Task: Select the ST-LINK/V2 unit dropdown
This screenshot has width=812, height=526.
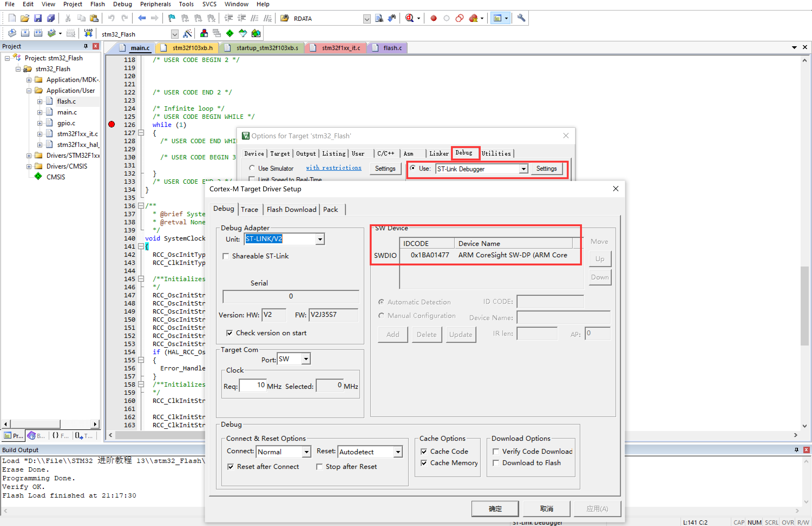Action: pos(282,239)
